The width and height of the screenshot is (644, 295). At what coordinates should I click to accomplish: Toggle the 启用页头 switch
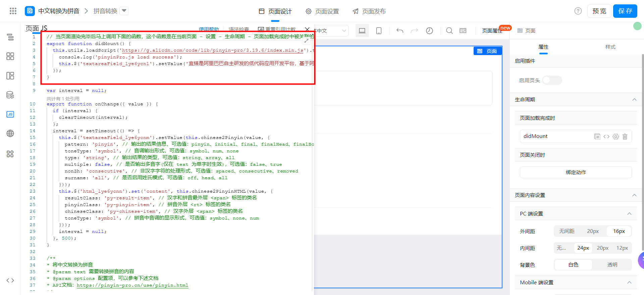pyautogui.click(x=552, y=80)
